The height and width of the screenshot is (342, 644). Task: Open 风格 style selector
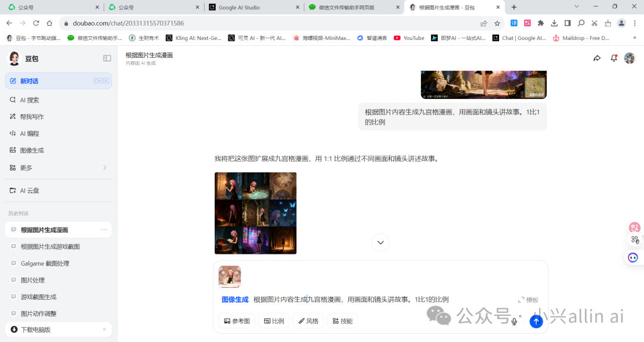308,321
